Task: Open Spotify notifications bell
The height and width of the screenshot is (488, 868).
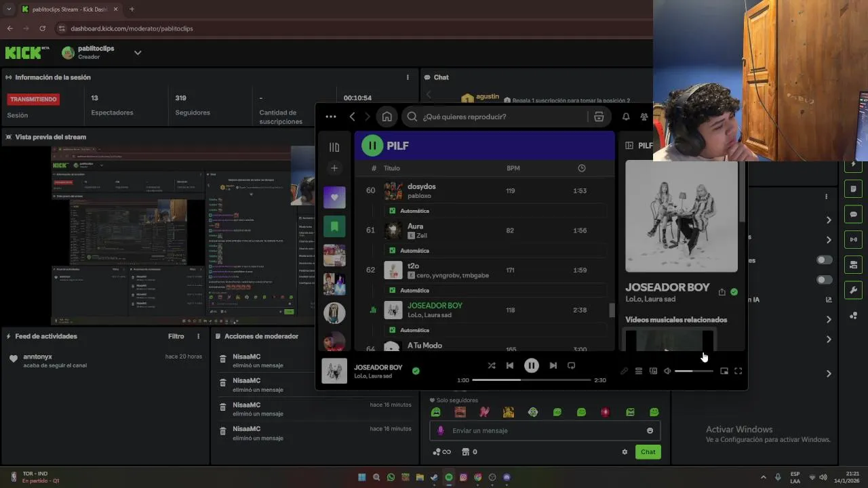Action: [x=626, y=117]
